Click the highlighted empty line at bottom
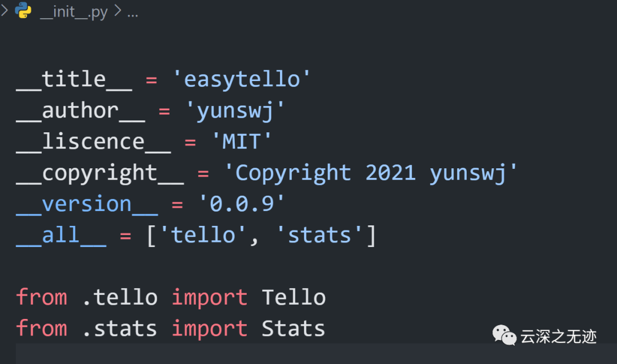617x364 pixels. pos(229,354)
